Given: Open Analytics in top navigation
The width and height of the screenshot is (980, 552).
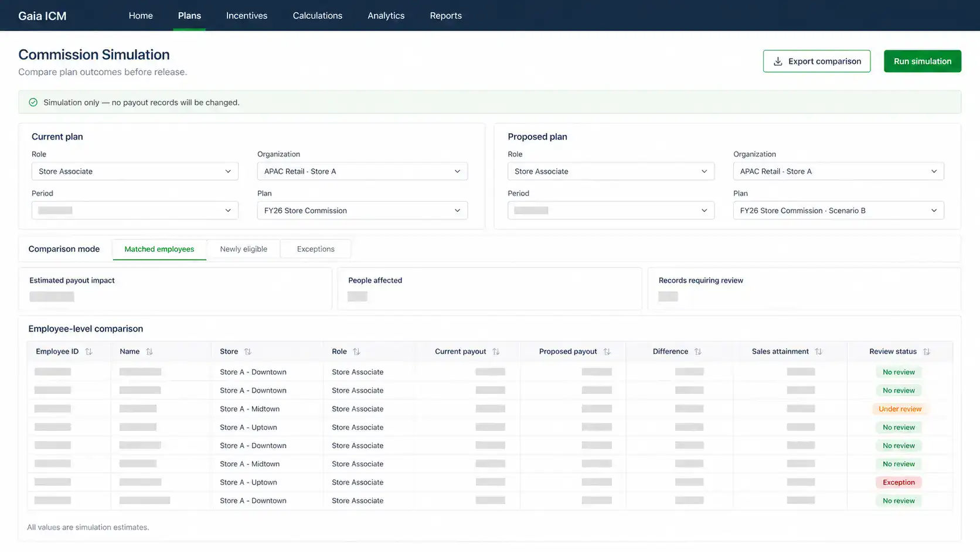Looking at the screenshot, I should (386, 16).
